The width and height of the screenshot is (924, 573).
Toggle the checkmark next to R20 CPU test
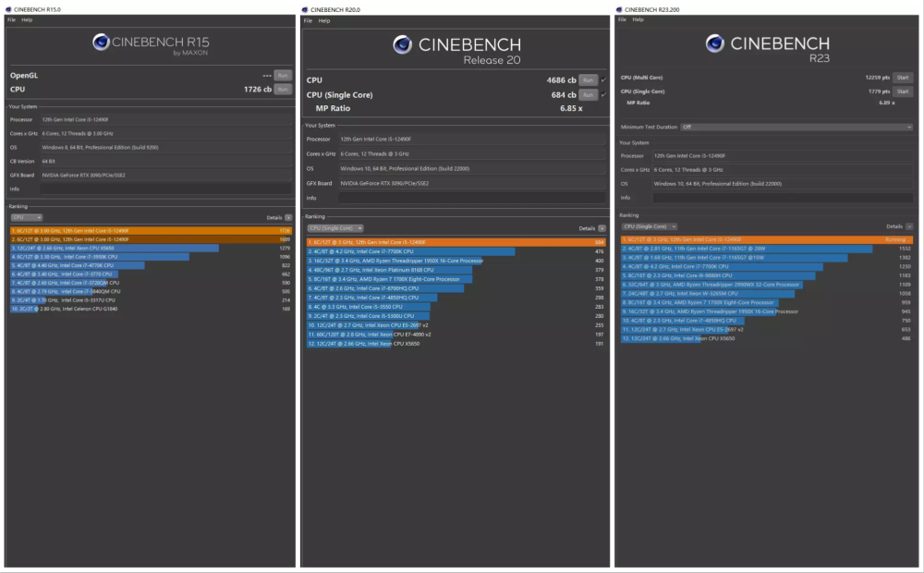click(603, 80)
